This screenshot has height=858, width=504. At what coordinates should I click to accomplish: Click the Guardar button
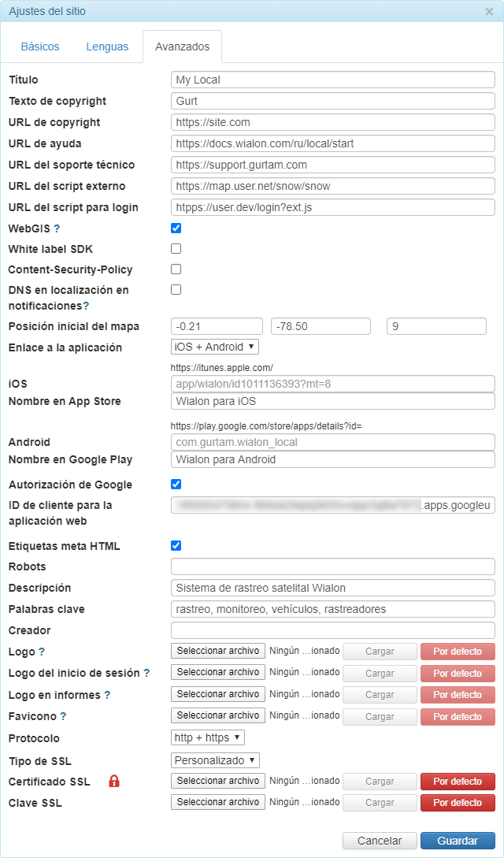(458, 841)
